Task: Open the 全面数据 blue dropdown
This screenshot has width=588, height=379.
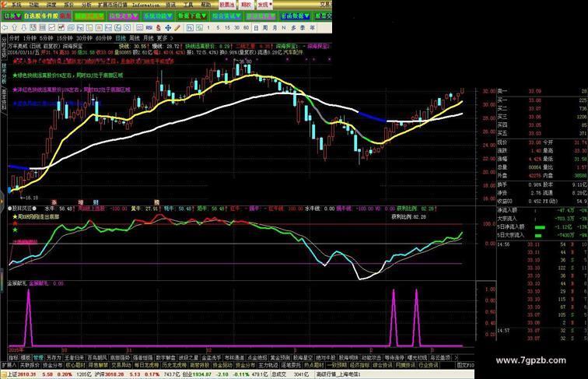Action: pos(295,16)
